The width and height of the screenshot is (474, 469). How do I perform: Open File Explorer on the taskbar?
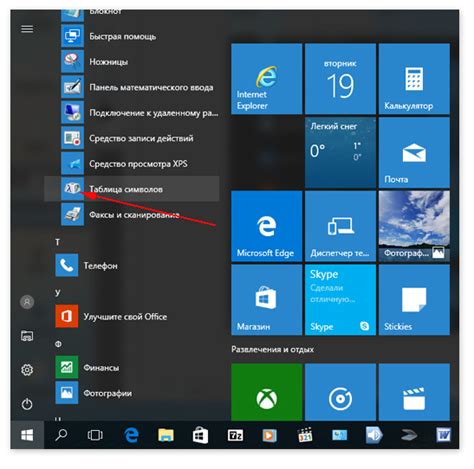(x=166, y=435)
